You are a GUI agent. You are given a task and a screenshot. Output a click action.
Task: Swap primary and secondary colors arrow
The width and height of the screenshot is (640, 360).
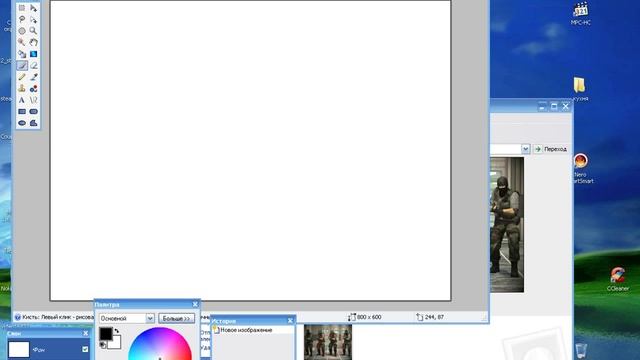coord(117,331)
